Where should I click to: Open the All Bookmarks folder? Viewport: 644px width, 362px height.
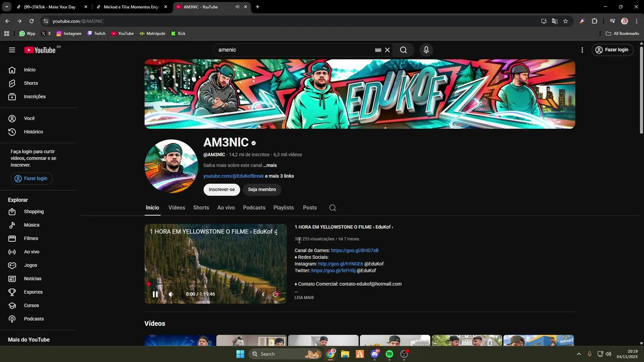(x=622, y=34)
